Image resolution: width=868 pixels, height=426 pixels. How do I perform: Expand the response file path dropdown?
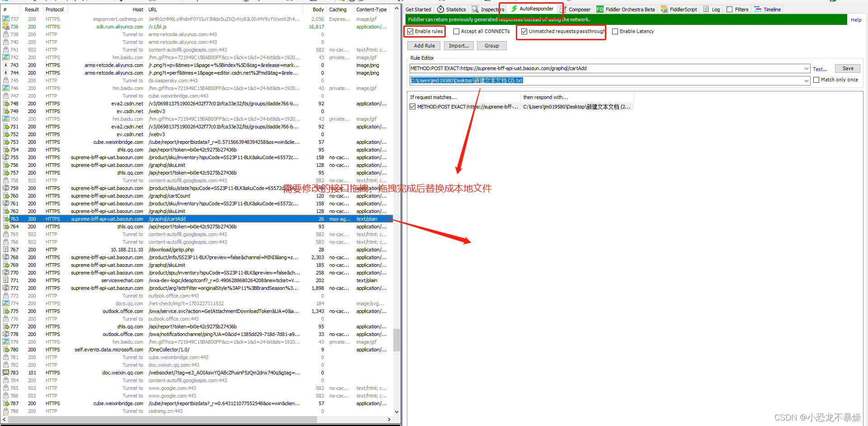(807, 80)
